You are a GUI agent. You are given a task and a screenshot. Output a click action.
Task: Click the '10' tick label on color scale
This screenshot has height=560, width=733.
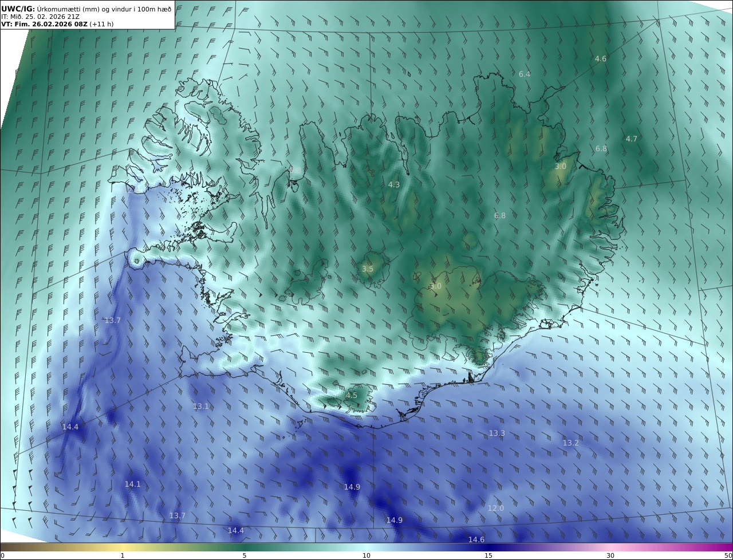[366, 555]
